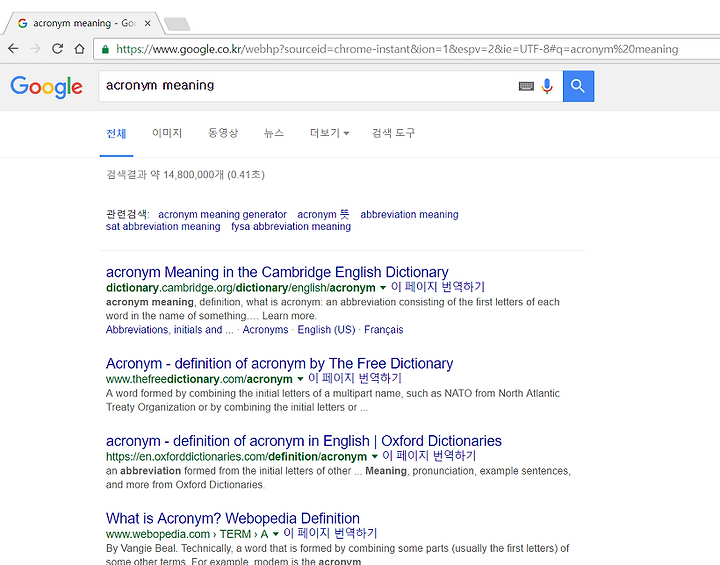Click www.webopedia.com TERM A breadcrumb

[x=187, y=535]
